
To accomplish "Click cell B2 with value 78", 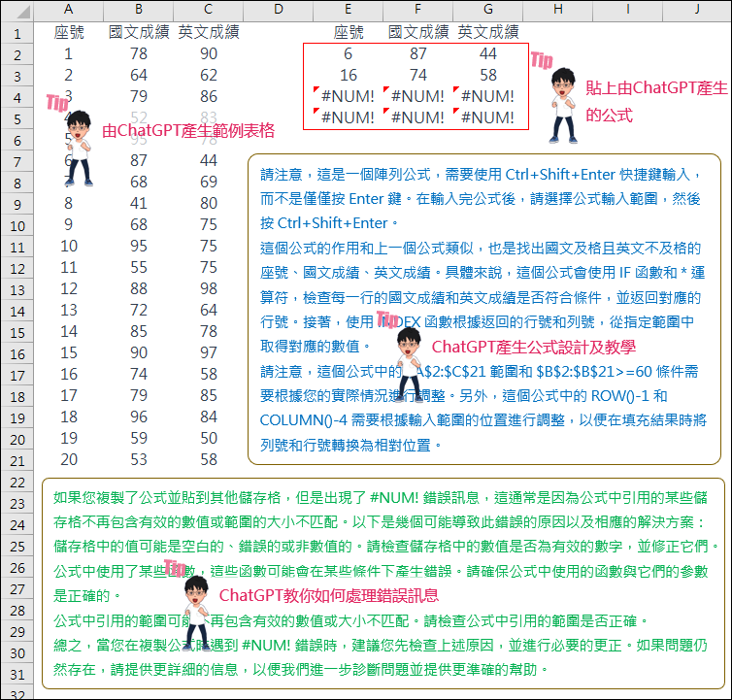I will tap(139, 53).
